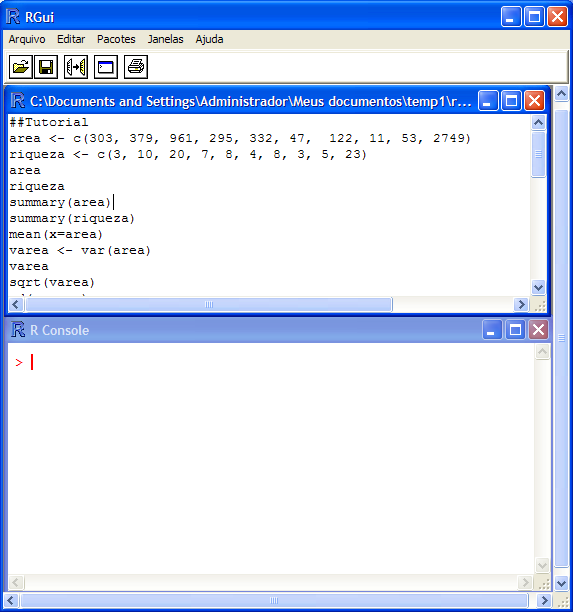Screen dimensions: 573x612
Task: Click the script editor horizontal scrollbar thumb
Action: [x=209, y=304]
